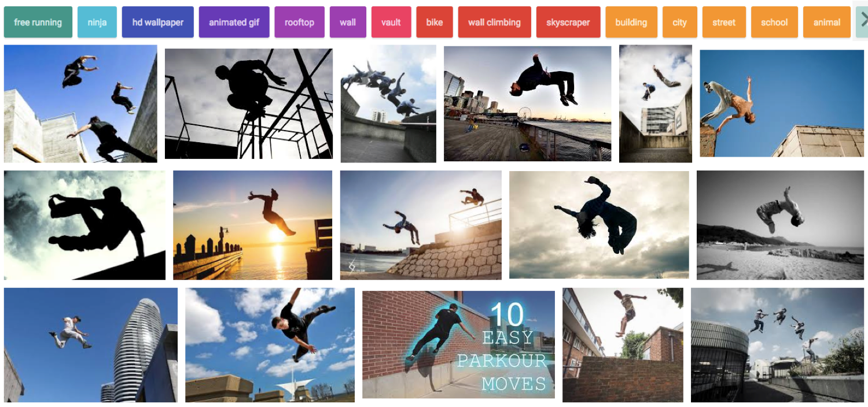Viewport: 868px width, 407px height.
Task: Open shirtless jumper over brick wall image
Action: (x=623, y=345)
